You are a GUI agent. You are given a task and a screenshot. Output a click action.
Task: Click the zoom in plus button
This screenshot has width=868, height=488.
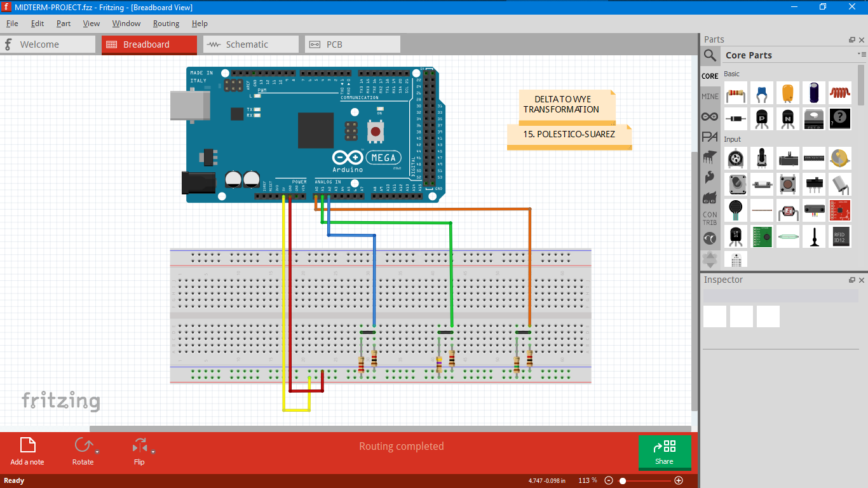pyautogui.click(x=679, y=480)
